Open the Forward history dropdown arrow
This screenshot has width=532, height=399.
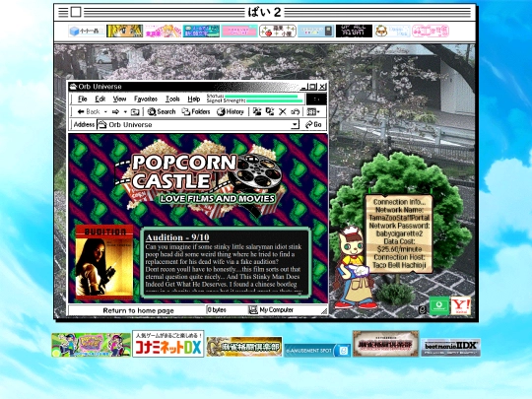pos(125,111)
